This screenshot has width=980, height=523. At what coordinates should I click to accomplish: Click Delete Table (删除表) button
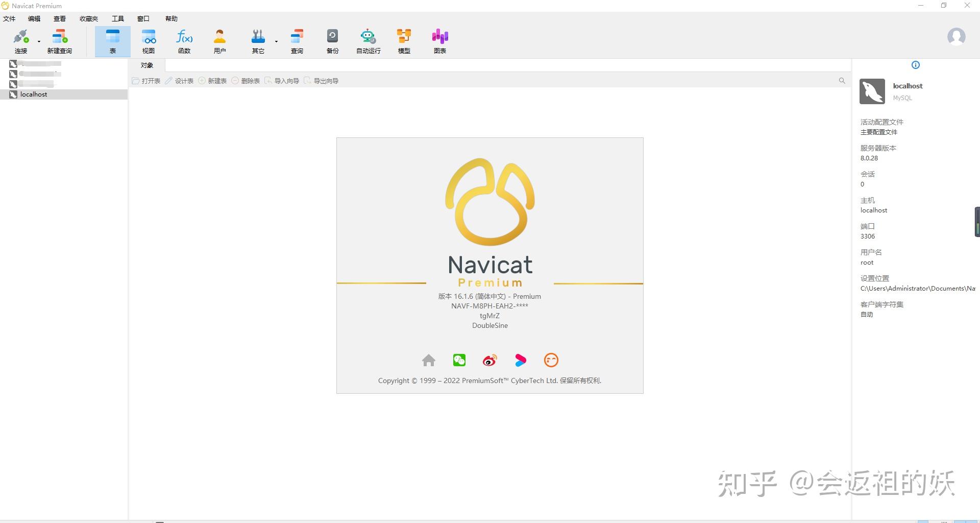pyautogui.click(x=246, y=81)
